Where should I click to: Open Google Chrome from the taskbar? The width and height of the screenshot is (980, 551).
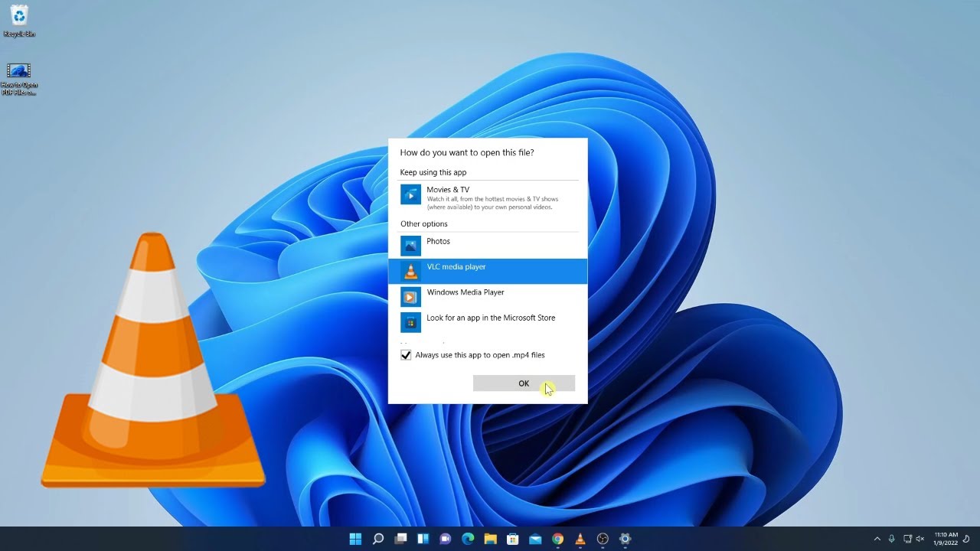tap(557, 539)
